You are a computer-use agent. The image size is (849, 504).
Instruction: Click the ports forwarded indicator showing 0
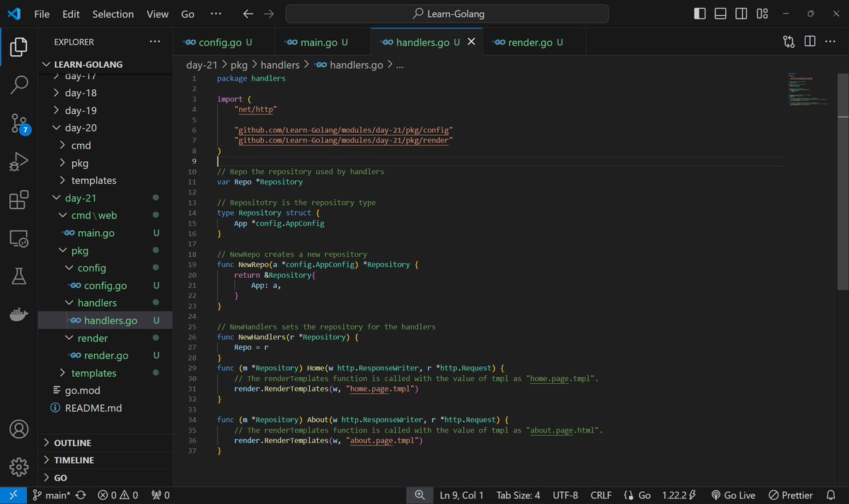(x=161, y=496)
